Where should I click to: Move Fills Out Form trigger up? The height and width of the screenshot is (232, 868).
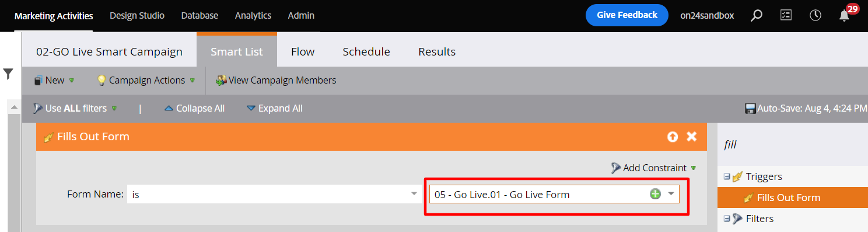[673, 136]
